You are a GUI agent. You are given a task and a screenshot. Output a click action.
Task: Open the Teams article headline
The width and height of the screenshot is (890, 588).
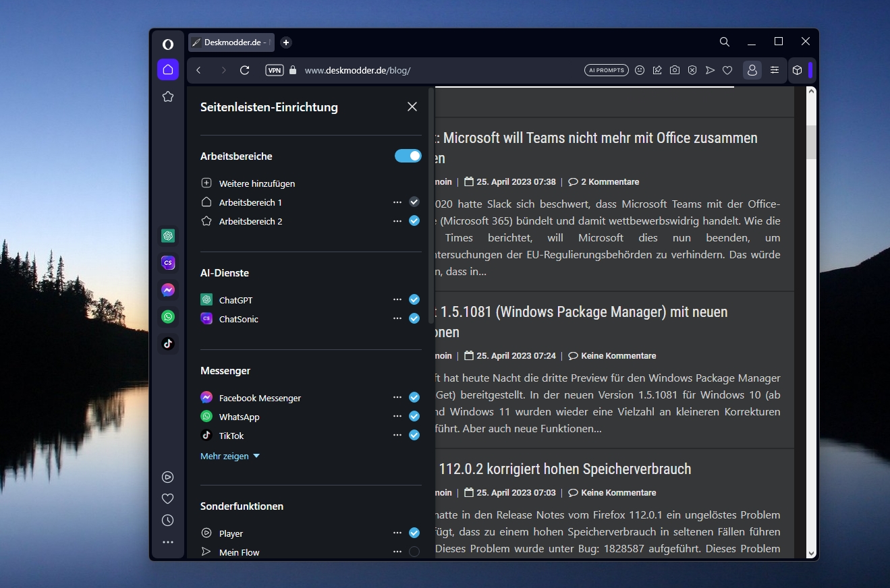click(x=596, y=148)
